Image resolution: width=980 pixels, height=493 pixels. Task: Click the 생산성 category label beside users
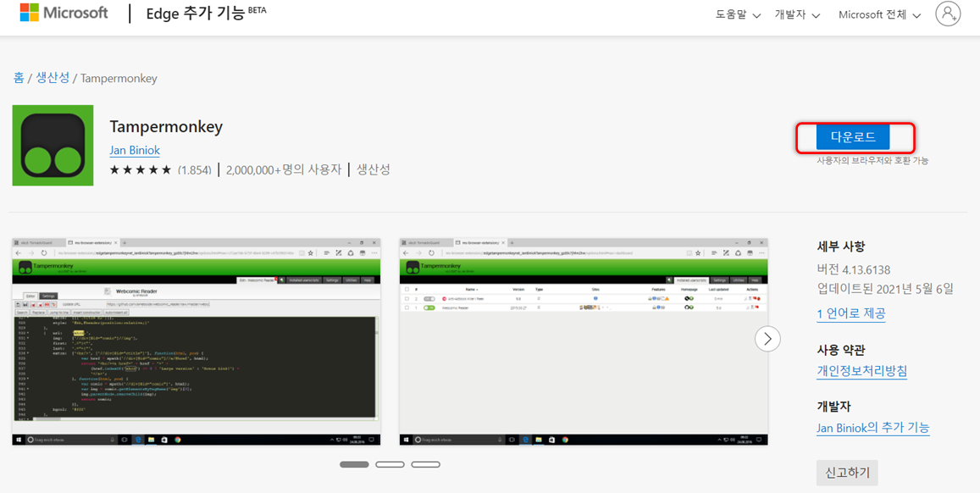(374, 169)
